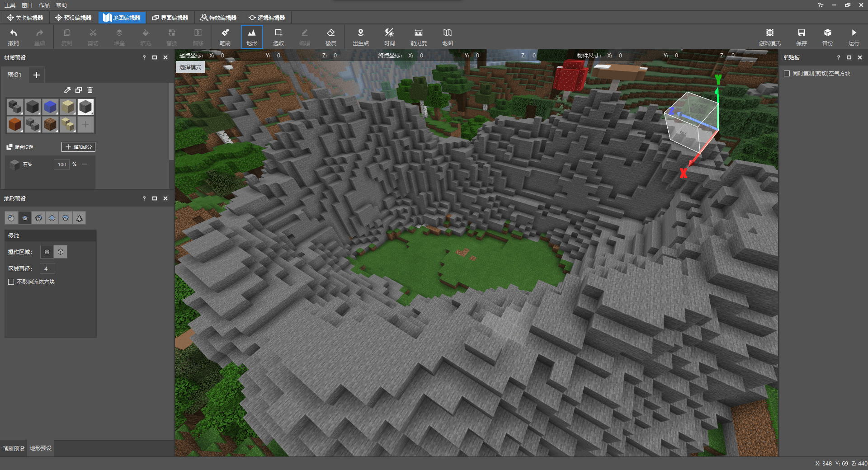The image size is (868, 470).
Task: Open the Visibility (能见度) setting icon
Action: (419, 37)
